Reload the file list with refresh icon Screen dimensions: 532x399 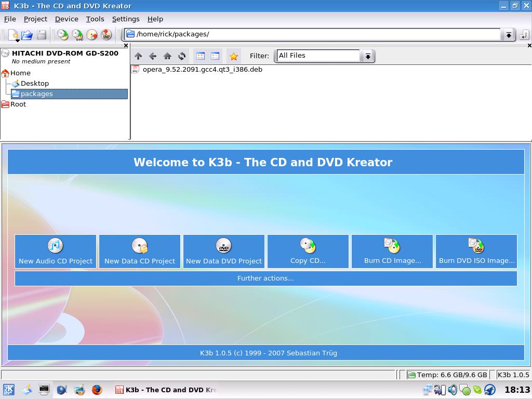(182, 56)
